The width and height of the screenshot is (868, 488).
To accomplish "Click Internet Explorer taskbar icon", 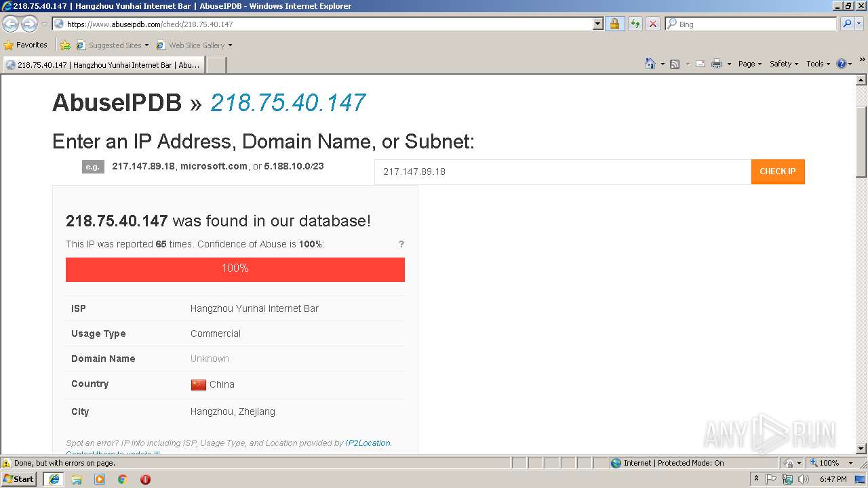I will [x=54, y=479].
